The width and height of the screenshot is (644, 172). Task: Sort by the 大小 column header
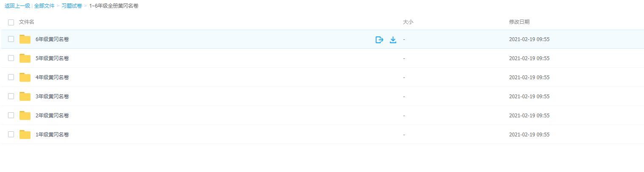pyautogui.click(x=408, y=22)
